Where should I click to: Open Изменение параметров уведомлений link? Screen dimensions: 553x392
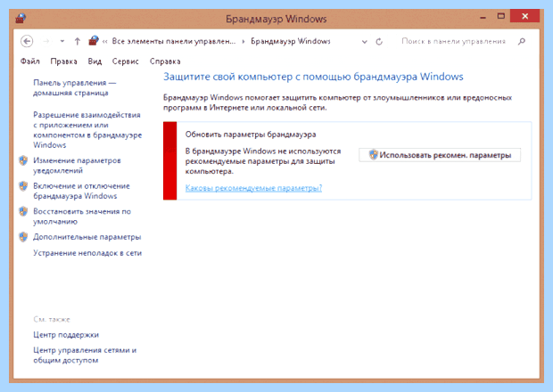(78, 166)
